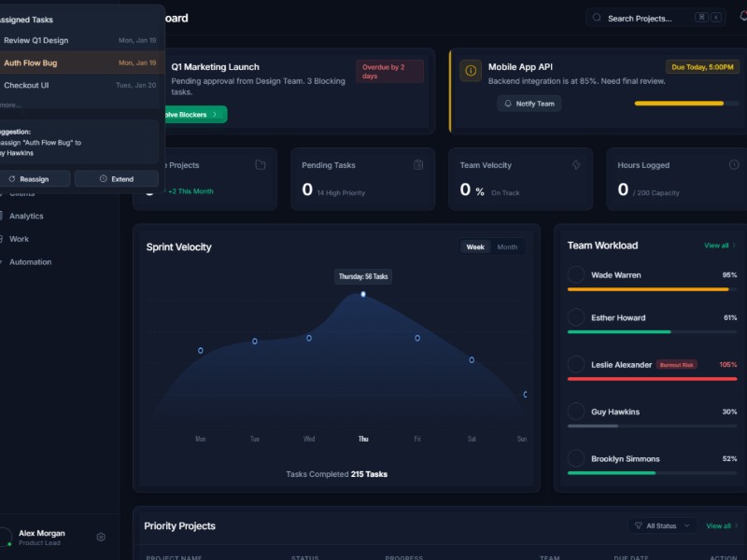Open settings gear next to Alex Morgan

tap(101, 537)
